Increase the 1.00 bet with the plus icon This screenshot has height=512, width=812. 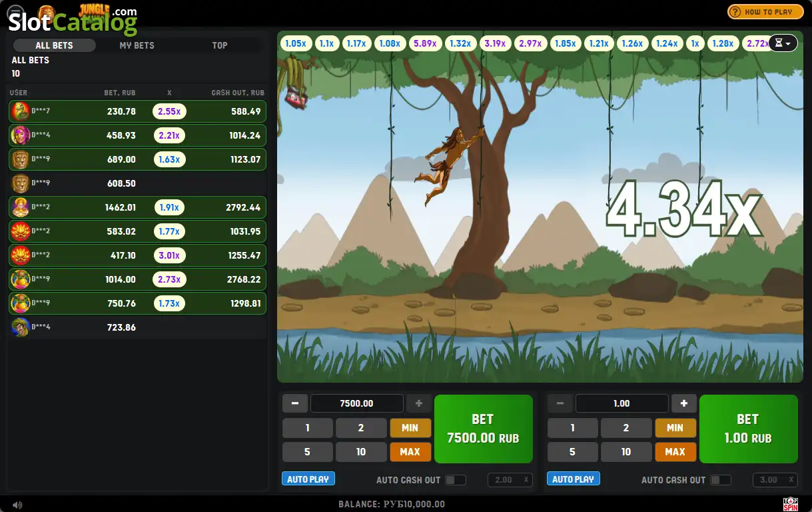pos(684,403)
